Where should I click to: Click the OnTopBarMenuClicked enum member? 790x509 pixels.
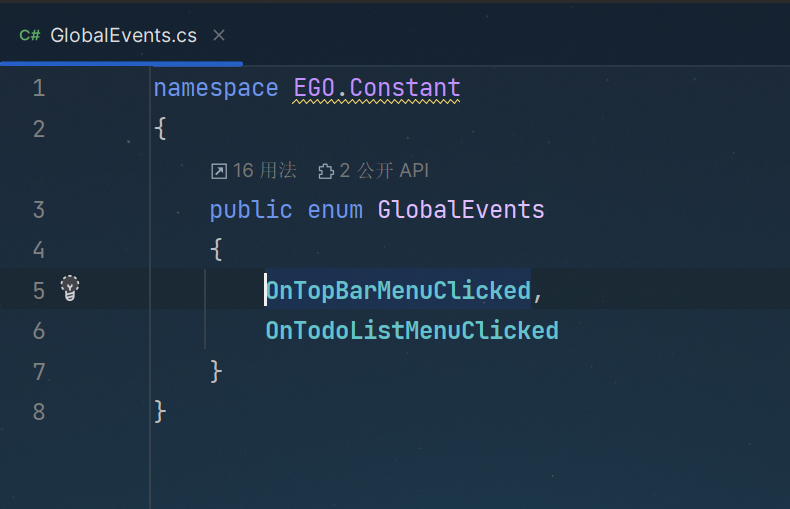398,290
